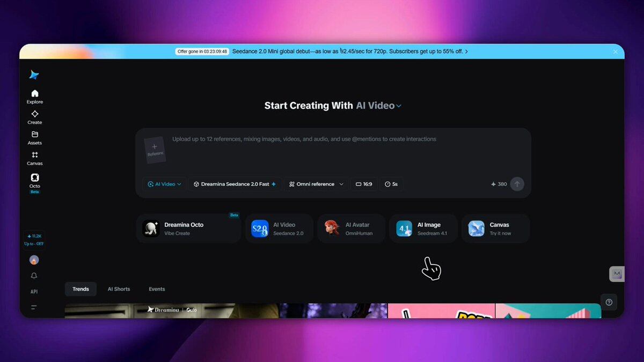The height and width of the screenshot is (362, 644).
Task: Change the 16:9 aspect ratio
Action: tap(364, 184)
